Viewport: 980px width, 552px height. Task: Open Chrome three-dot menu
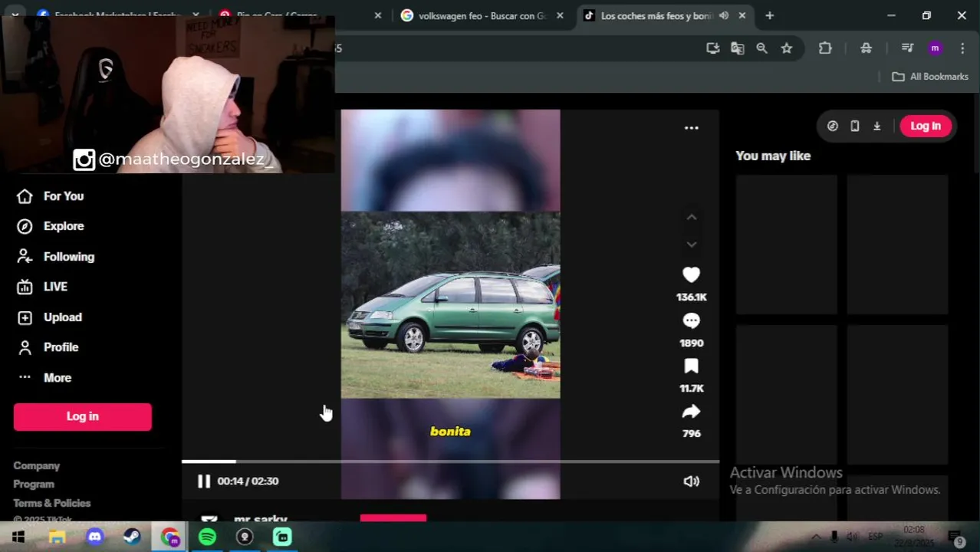click(962, 48)
